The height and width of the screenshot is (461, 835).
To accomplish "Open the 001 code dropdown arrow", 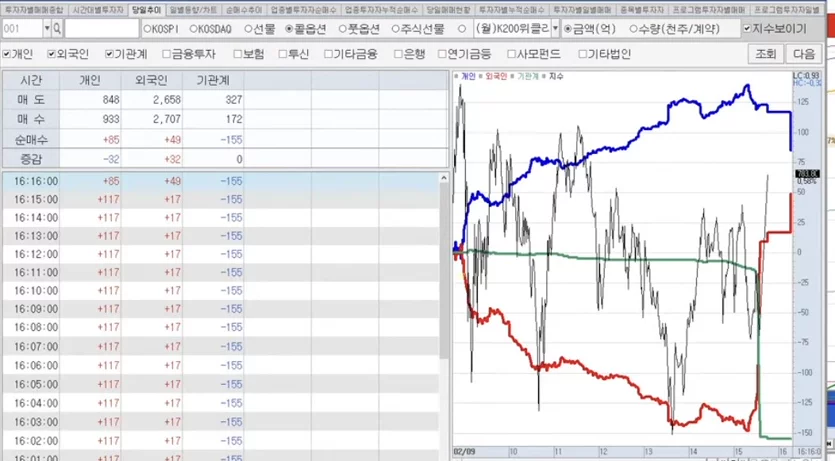I will click(x=47, y=29).
